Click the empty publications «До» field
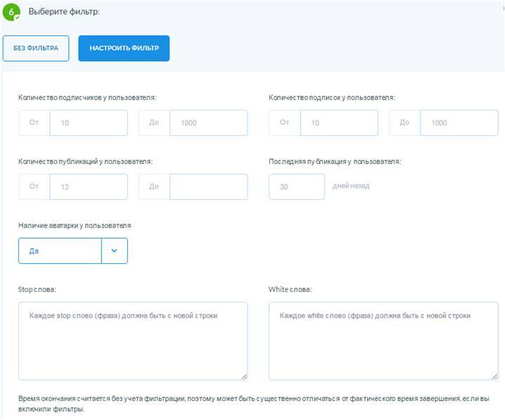This screenshot has height=420, width=505. click(208, 186)
